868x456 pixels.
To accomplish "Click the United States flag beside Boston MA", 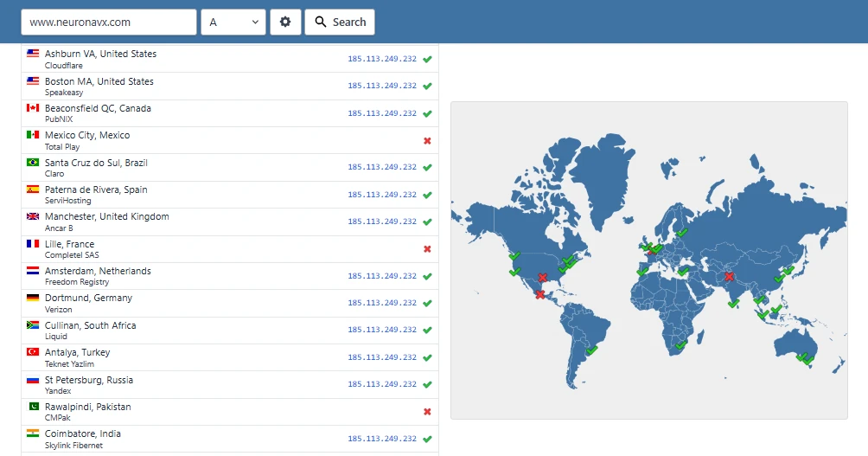I will 33,80.
